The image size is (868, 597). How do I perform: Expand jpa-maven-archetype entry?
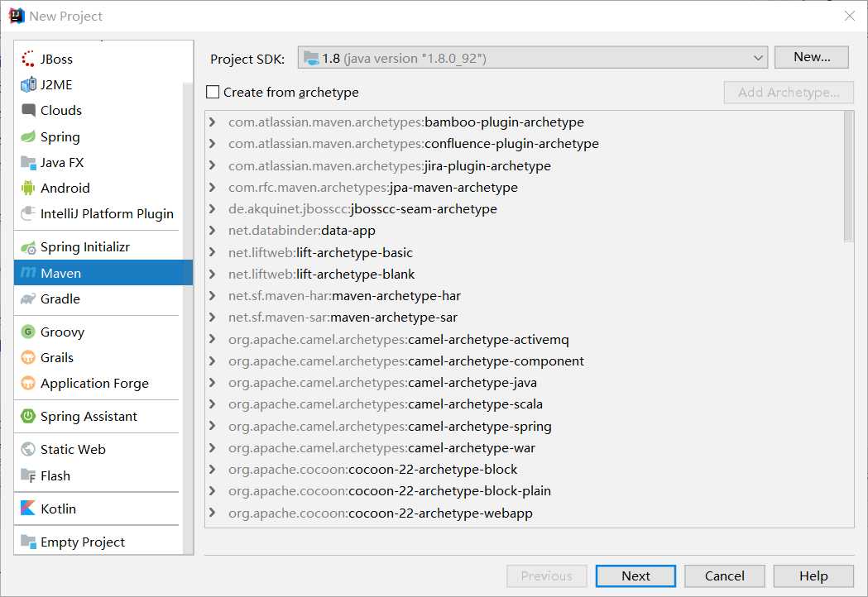point(213,187)
